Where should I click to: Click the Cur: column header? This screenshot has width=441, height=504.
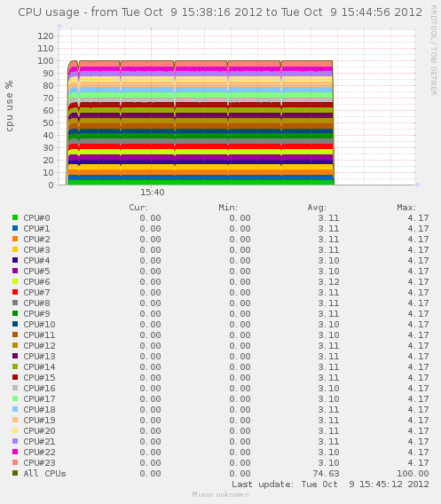[x=138, y=208]
